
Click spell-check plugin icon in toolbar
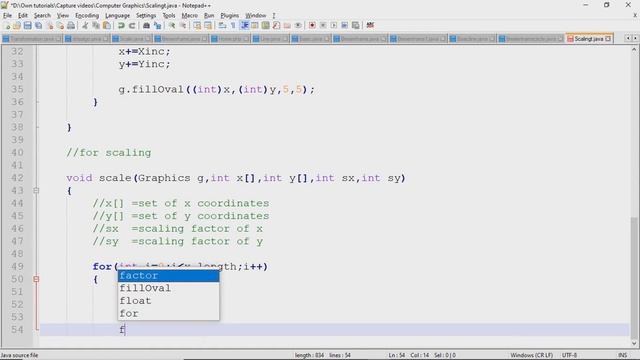[x=370, y=25]
